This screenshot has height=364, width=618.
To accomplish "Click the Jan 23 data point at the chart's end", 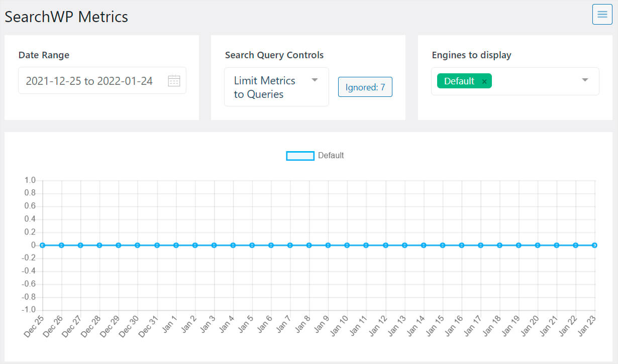I will tap(594, 245).
